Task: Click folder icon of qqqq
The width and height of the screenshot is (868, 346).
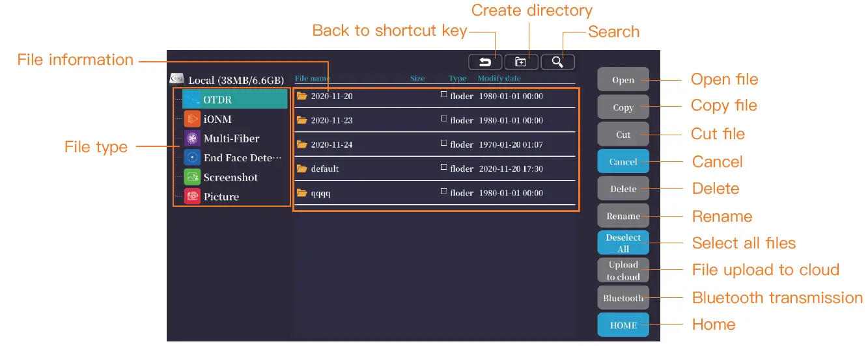Action: (301, 193)
